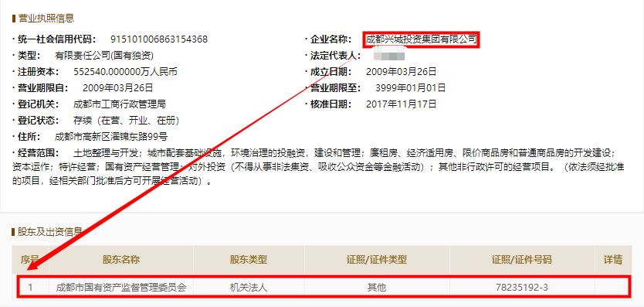Select shareholder 成都市国有资产监督管理委员会

pyautogui.click(x=121, y=287)
